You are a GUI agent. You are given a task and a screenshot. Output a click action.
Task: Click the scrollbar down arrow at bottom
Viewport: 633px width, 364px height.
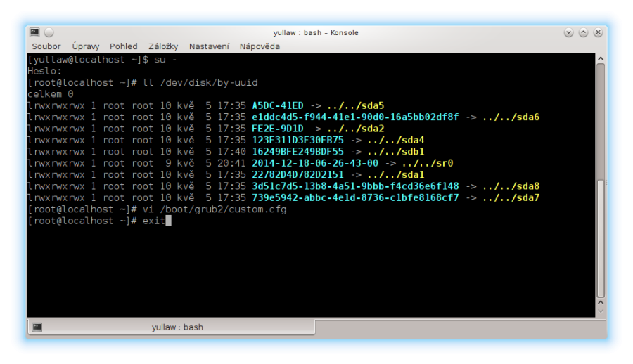point(601,311)
